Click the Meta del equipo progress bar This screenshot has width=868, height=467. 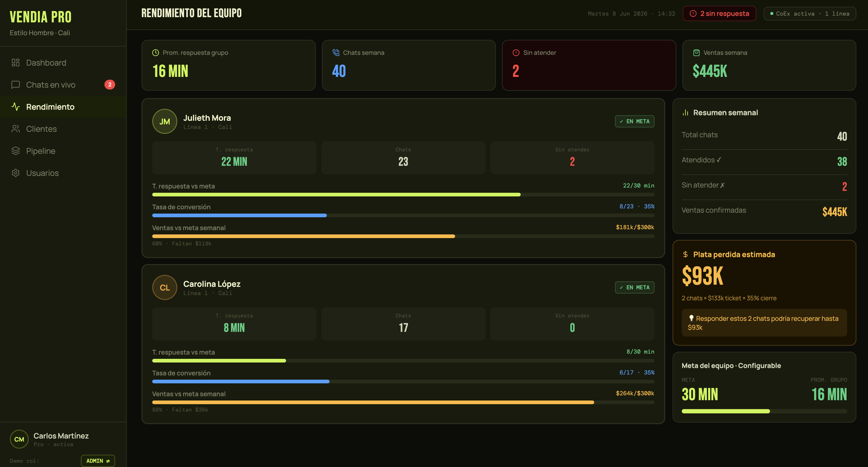[764, 411]
